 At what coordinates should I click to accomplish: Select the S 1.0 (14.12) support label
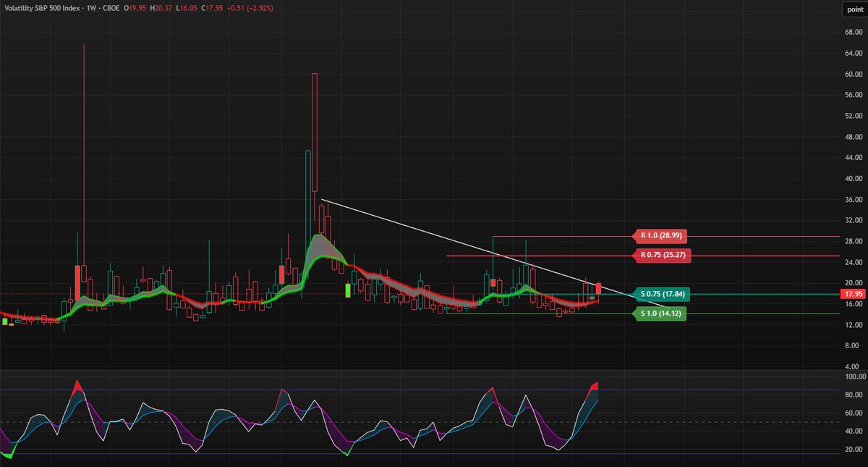(659, 314)
